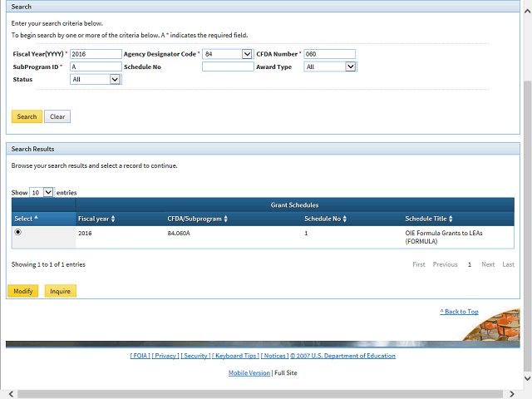Sort by Schedule No column arrows
532x399 pixels.
click(346, 219)
